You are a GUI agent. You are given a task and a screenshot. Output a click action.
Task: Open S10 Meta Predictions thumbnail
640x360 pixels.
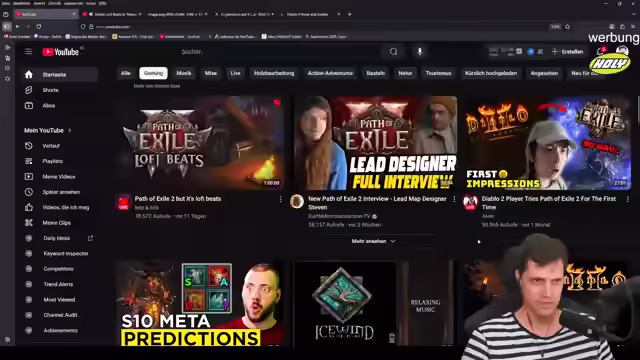click(x=200, y=304)
